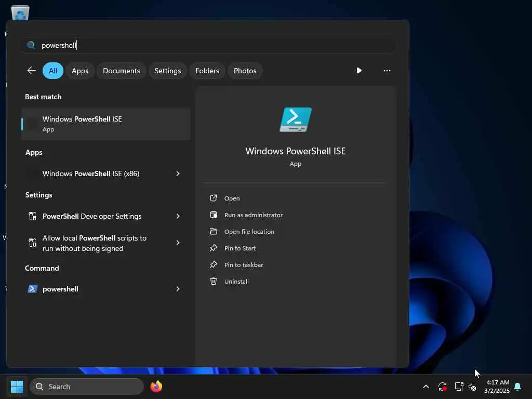
Task: Click the Run as administrator shield icon
Action: click(x=214, y=215)
